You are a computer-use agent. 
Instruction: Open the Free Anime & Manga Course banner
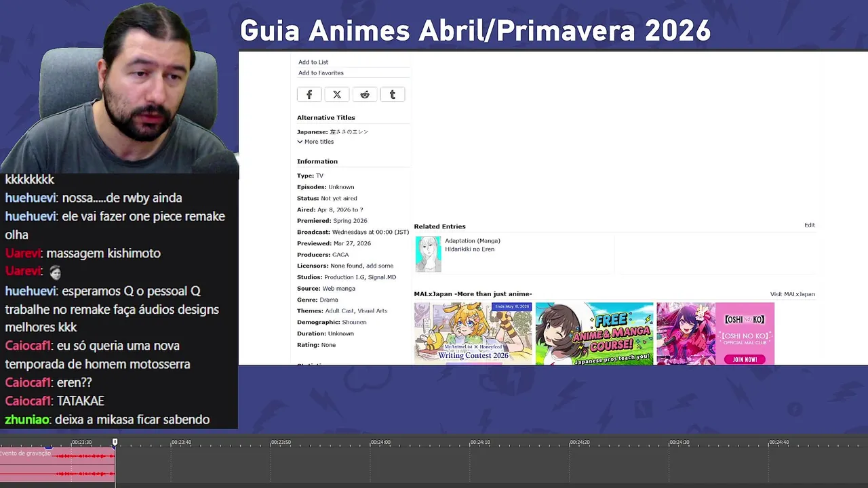coord(595,333)
